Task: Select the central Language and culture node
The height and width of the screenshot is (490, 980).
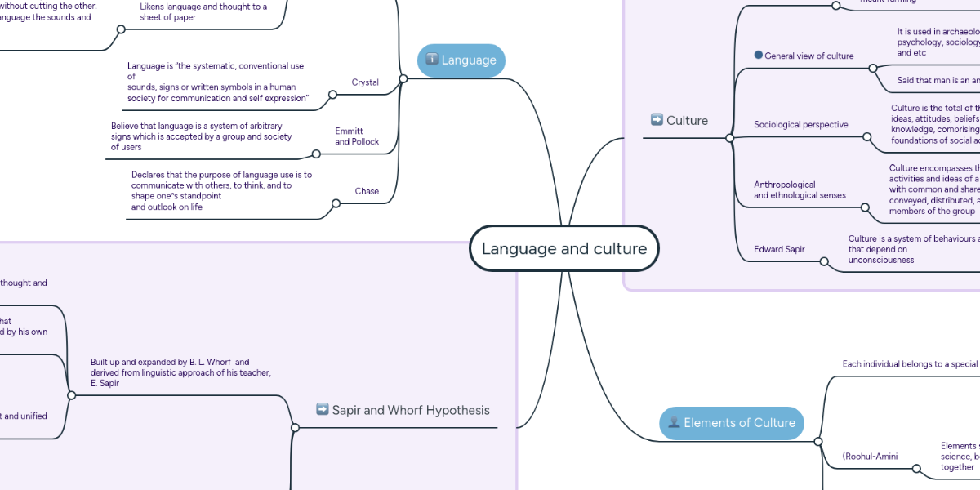Action: point(563,248)
